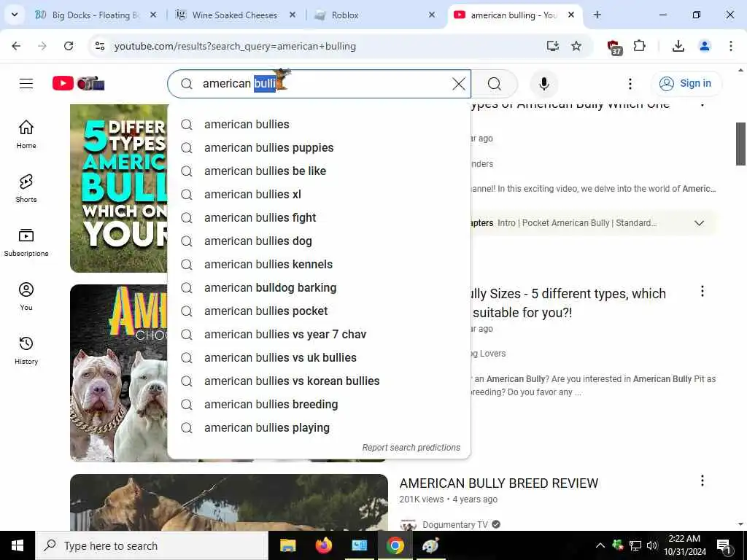The image size is (747, 560).
Task: Choose suggestion 'american bullies dog'
Action: click(x=320, y=241)
